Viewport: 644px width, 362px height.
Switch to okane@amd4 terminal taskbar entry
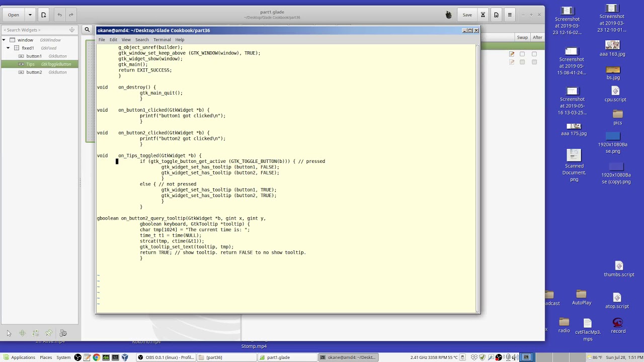[x=347, y=357]
